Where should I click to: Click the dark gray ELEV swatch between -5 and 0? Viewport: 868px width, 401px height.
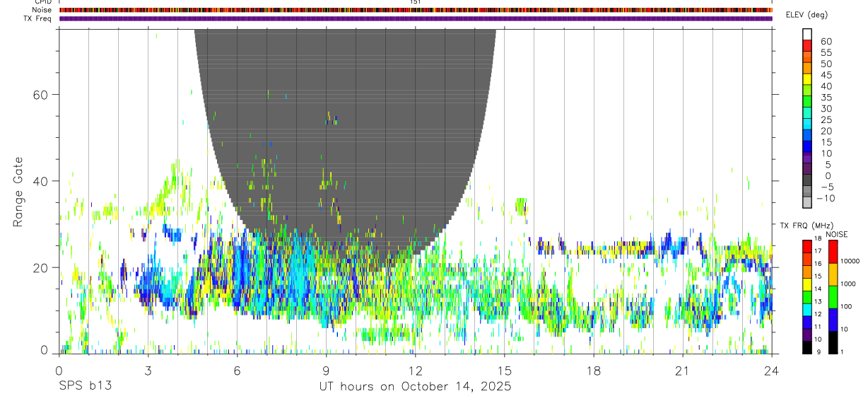[x=807, y=181]
